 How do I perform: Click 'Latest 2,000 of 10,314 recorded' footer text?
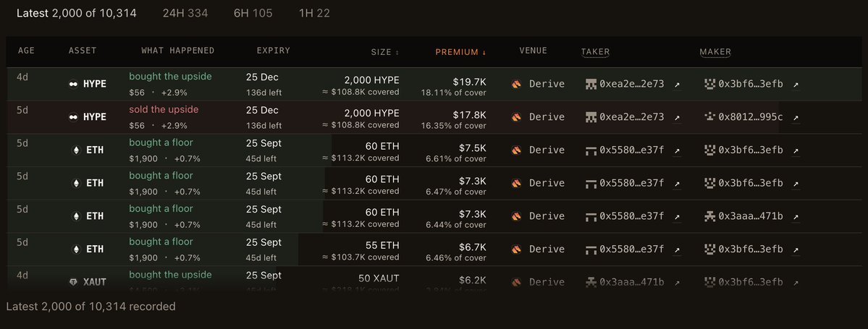pyautogui.click(x=90, y=307)
